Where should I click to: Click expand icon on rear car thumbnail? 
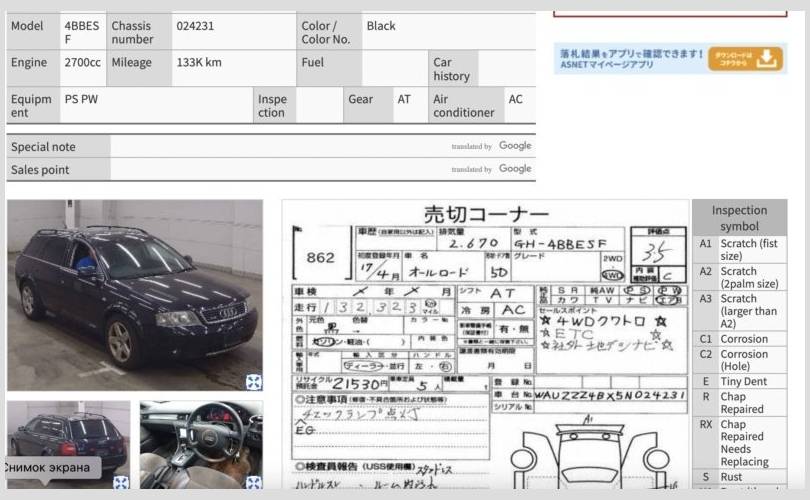click(121, 483)
